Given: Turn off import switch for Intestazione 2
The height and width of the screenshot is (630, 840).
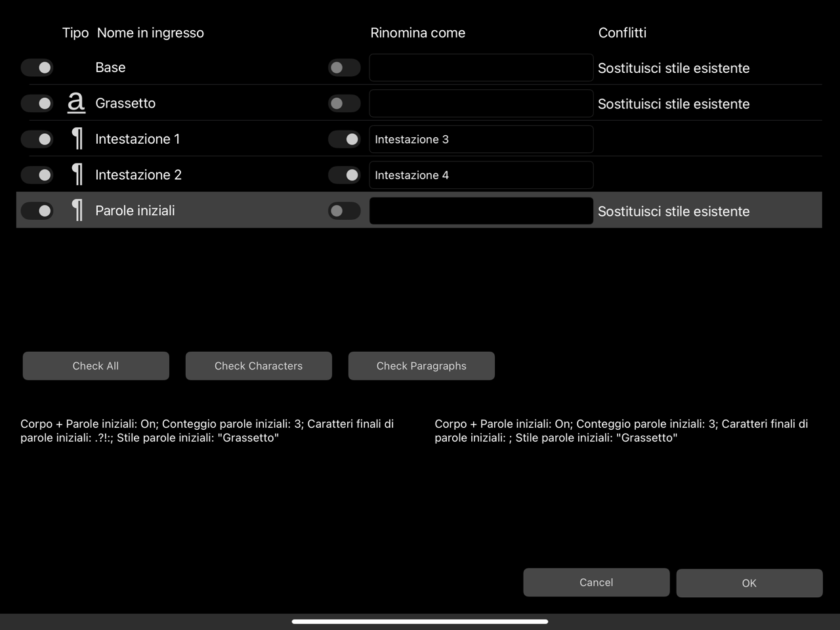Looking at the screenshot, I should 37,175.
